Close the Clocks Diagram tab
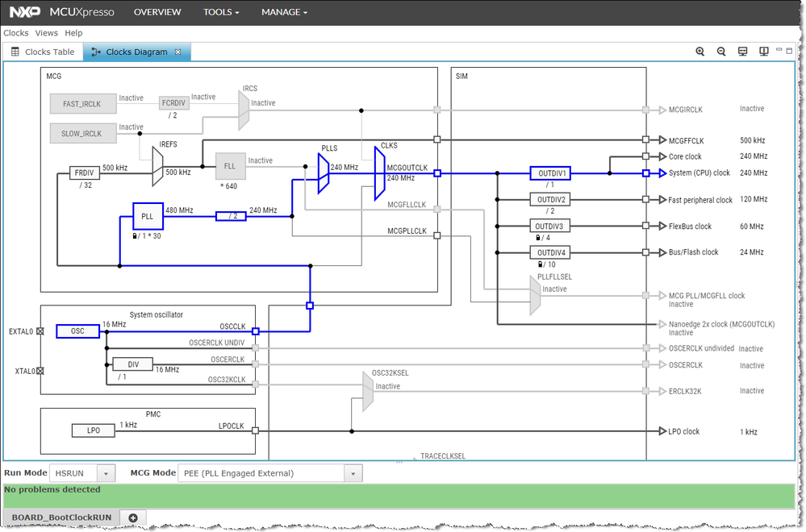Screen dimensions: 806x532 pos(177,52)
